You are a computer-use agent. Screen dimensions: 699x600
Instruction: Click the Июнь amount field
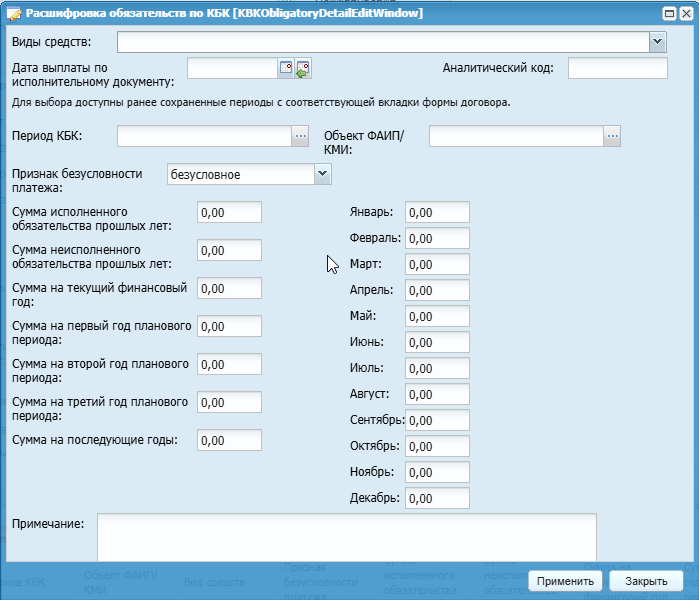click(437, 342)
